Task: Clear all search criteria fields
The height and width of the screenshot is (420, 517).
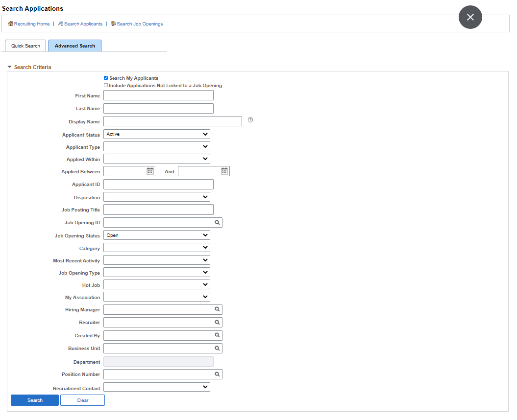Action: (x=82, y=400)
